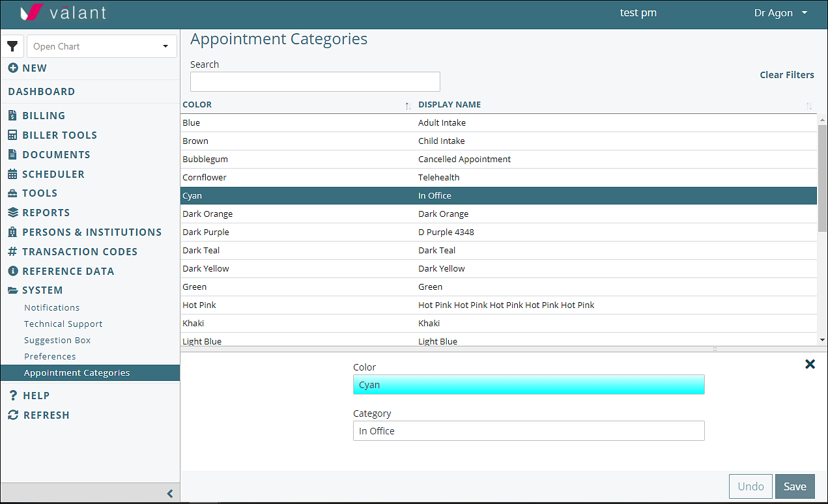Click the Refresh icon at sidebar bottom
The width and height of the screenshot is (828, 504).
12,415
